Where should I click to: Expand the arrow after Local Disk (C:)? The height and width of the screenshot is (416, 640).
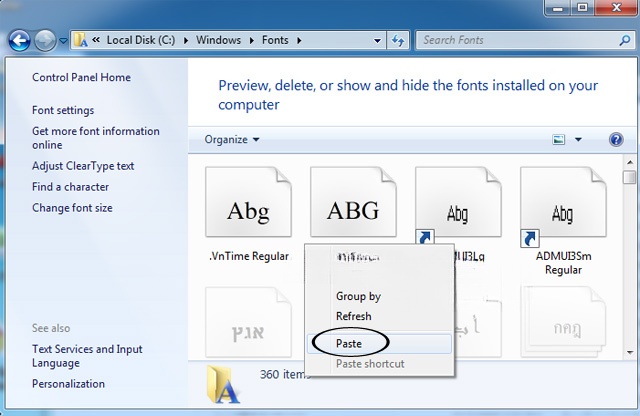pos(186,40)
